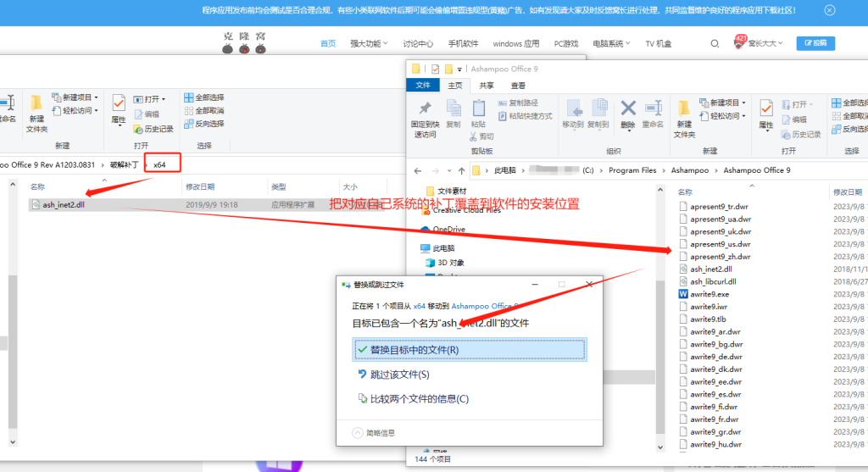This screenshot has width=868, height=472.
Task: Click 全部选择 in the x64 window
Action: (204, 97)
